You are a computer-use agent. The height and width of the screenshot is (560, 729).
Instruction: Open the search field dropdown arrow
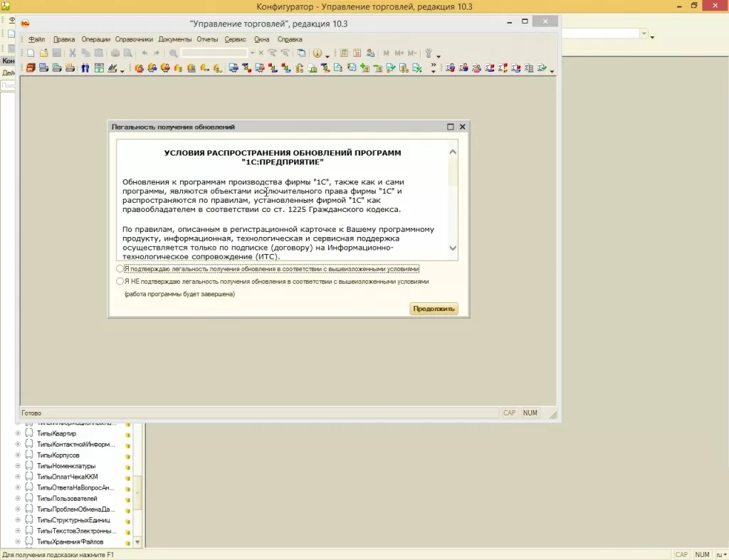(x=252, y=53)
